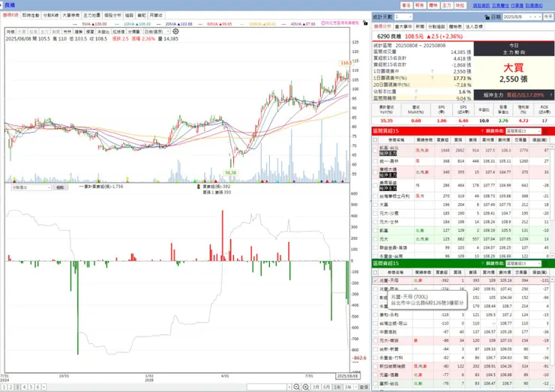Open the 個股分析 tab
This screenshot has height=392, width=555.
coord(112,15)
